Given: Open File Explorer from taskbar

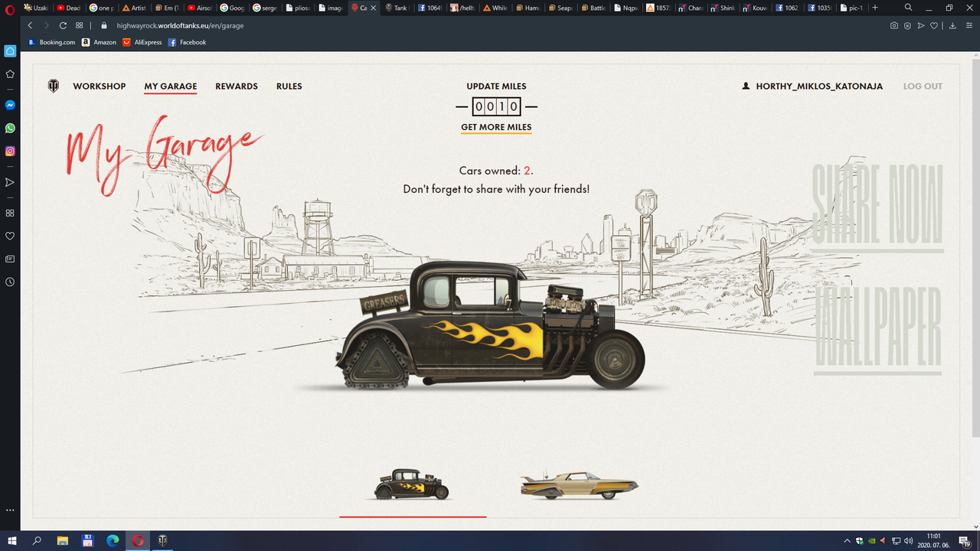Looking at the screenshot, I should pos(63,541).
